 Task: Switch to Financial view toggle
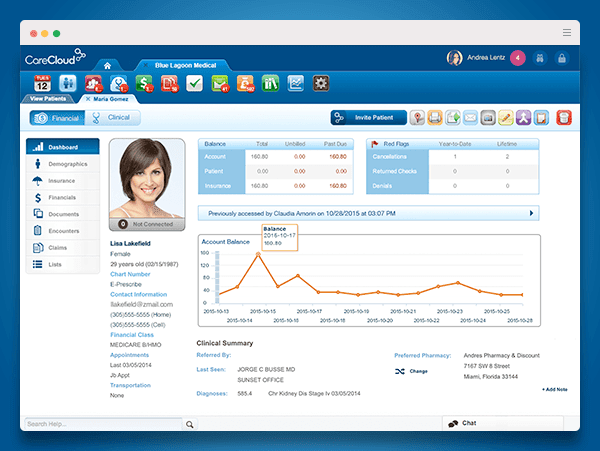[x=57, y=118]
